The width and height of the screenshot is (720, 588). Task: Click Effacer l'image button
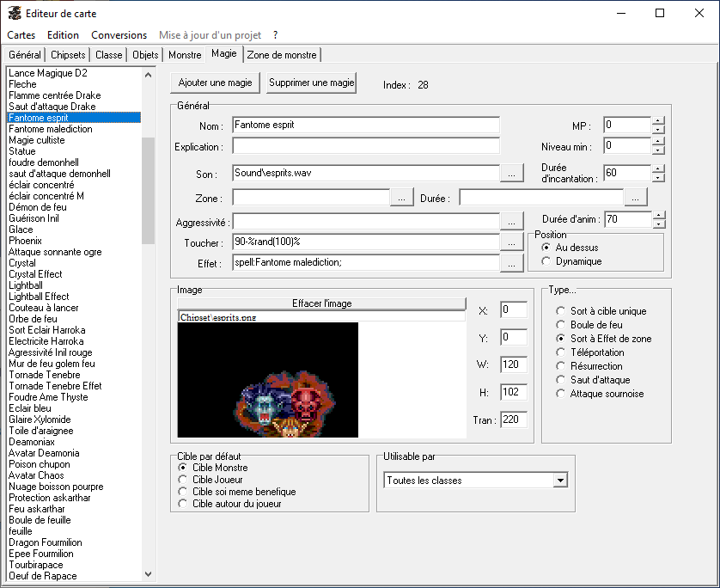[x=321, y=303]
